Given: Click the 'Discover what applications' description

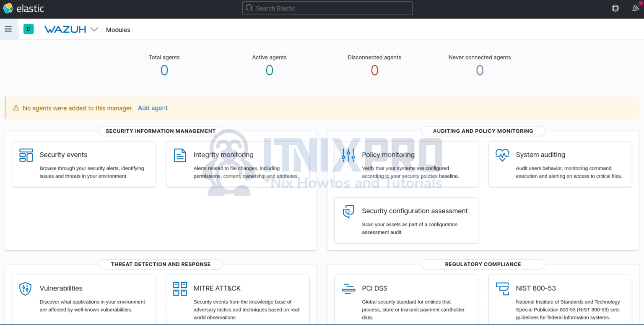Looking at the screenshot, I should [x=92, y=306].
